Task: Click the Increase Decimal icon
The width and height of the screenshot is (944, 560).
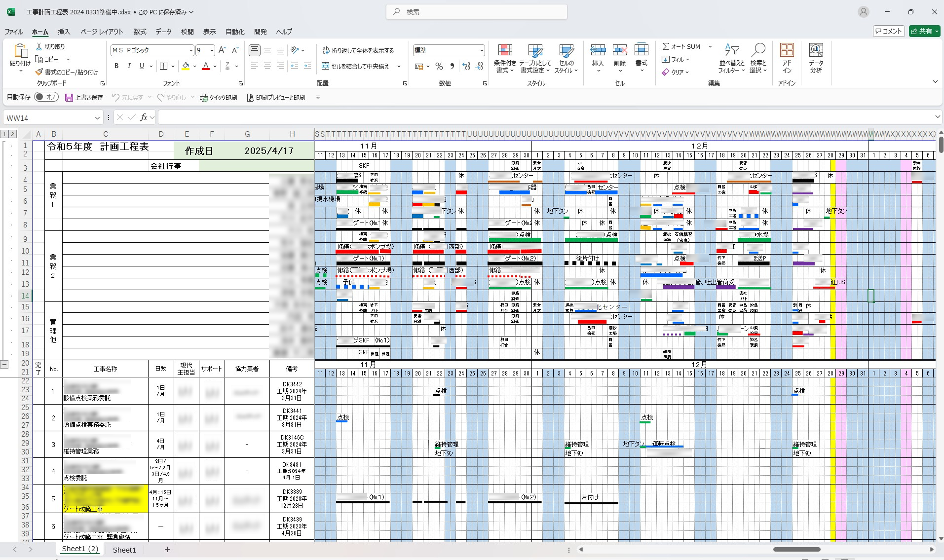Action: (x=466, y=67)
